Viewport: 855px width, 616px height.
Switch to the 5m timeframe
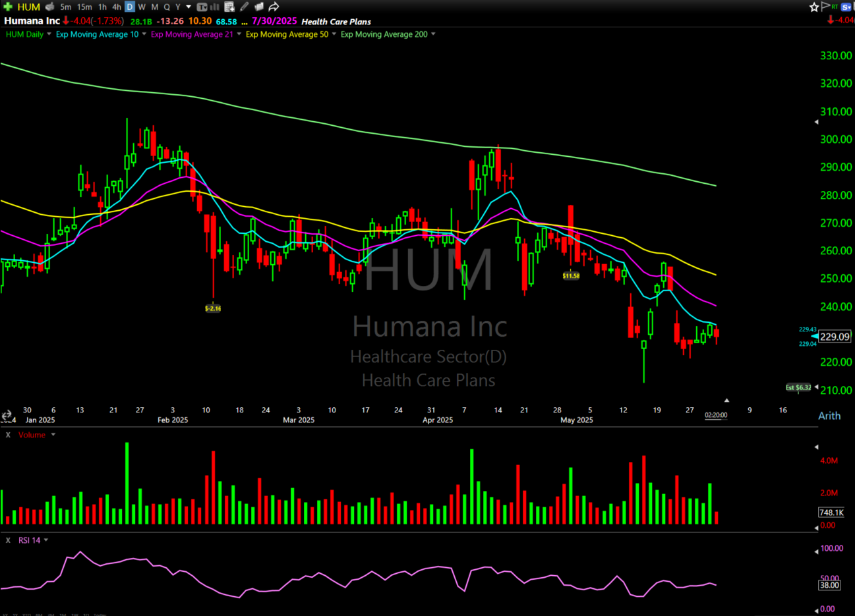pos(66,7)
